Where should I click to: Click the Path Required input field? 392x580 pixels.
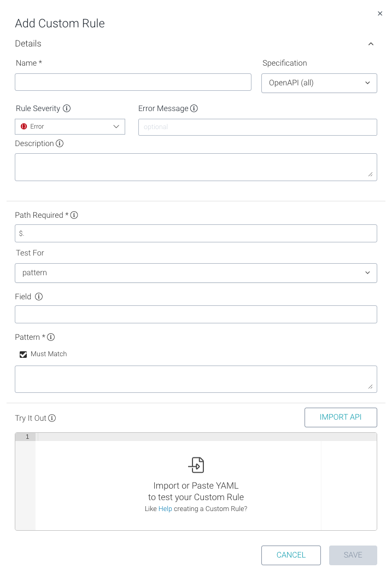coord(196,233)
